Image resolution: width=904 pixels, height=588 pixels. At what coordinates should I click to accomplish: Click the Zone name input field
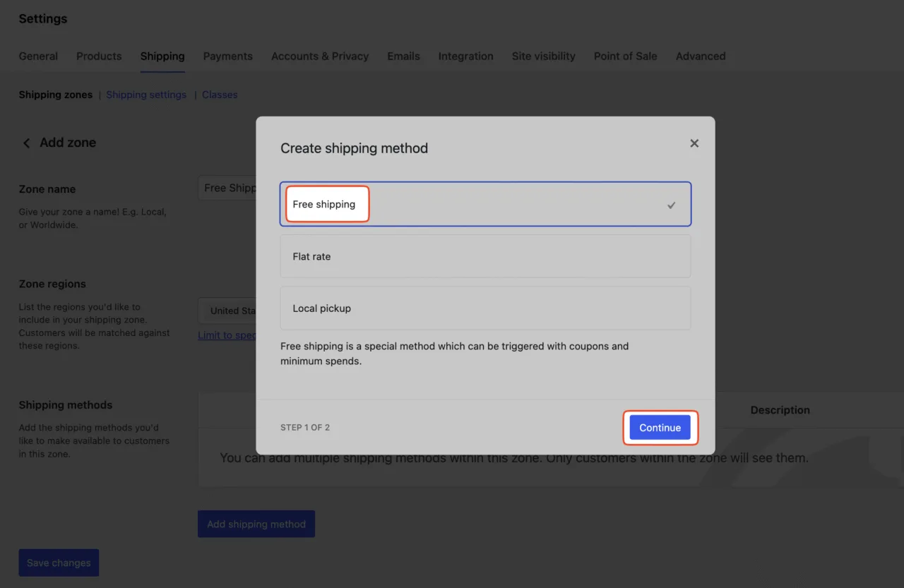(x=227, y=188)
